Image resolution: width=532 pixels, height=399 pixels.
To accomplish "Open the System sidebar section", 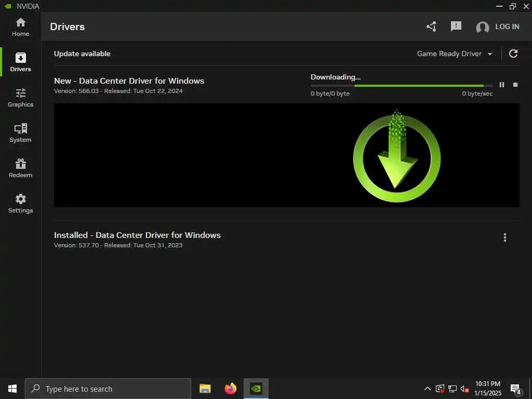I will [20, 133].
